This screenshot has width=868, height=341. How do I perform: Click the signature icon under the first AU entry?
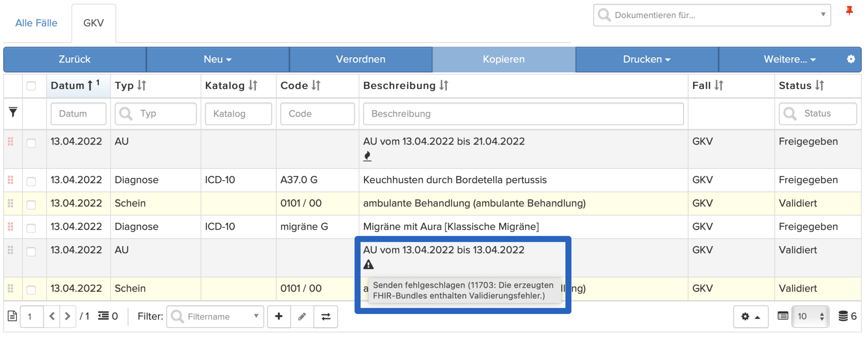pos(367,156)
